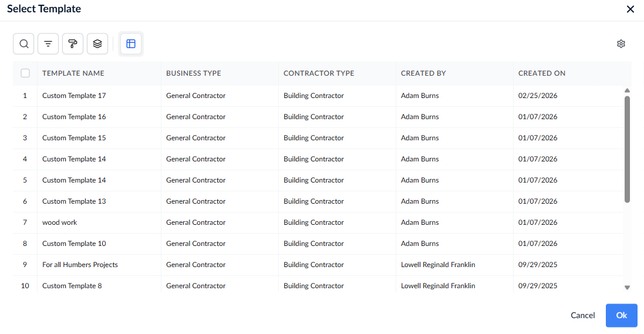Click the Select Template dialog title

[x=44, y=9]
